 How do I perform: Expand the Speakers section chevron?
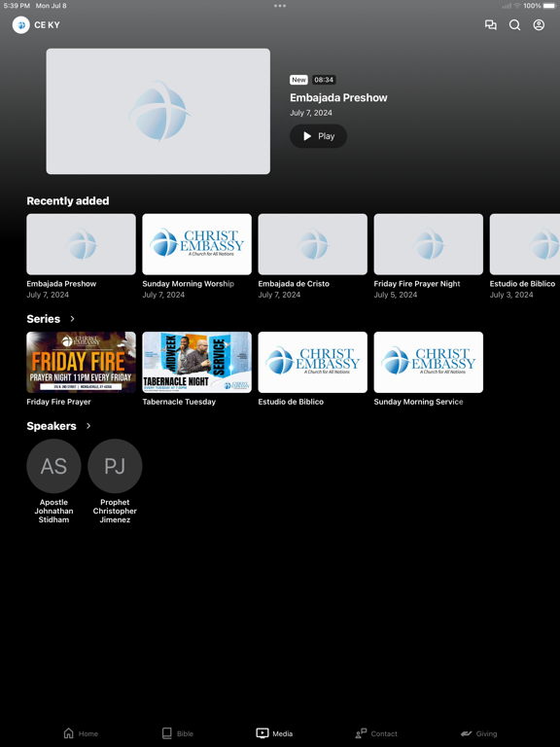[x=88, y=426]
